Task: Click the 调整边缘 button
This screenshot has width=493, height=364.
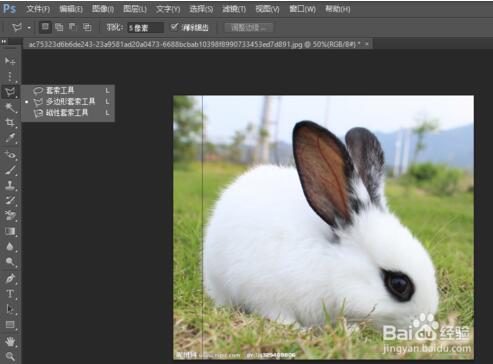Action: pyautogui.click(x=249, y=28)
